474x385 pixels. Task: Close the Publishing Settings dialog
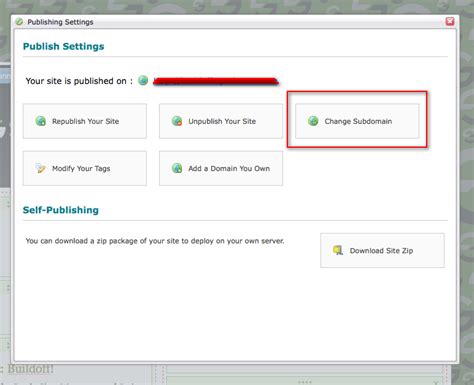(450, 22)
